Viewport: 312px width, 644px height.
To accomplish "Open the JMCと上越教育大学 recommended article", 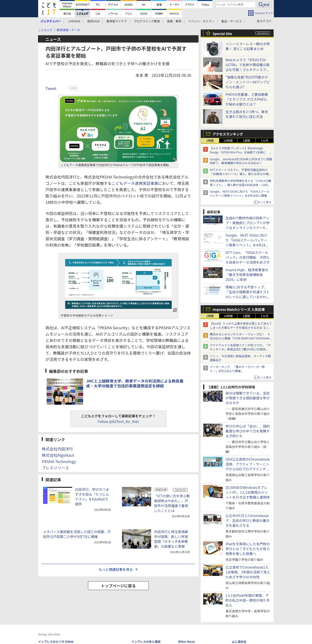I will click(135, 383).
